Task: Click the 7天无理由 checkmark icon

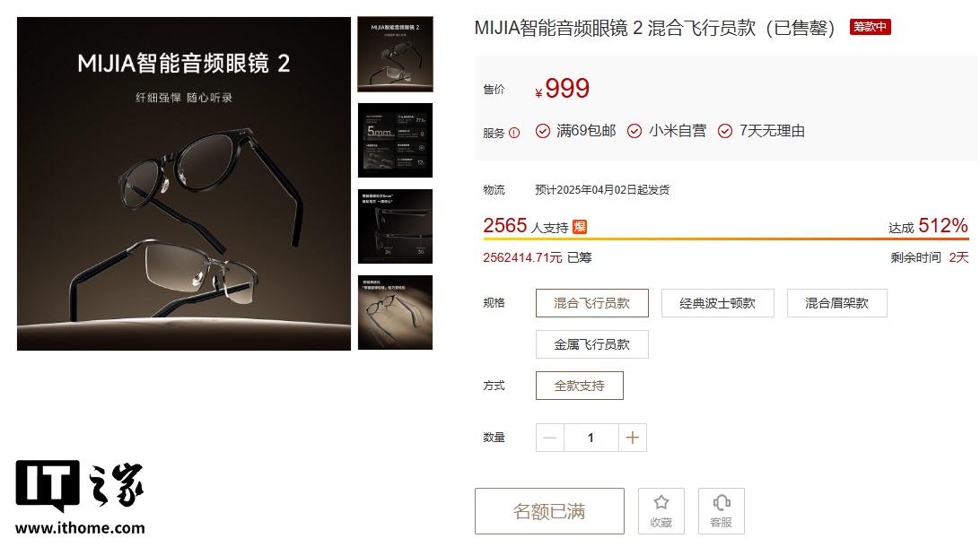Action: coord(725,131)
